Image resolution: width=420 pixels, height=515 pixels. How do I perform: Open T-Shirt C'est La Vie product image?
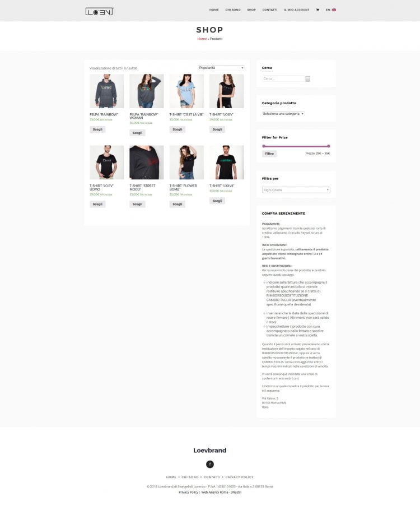pyautogui.click(x=186, y=91)
